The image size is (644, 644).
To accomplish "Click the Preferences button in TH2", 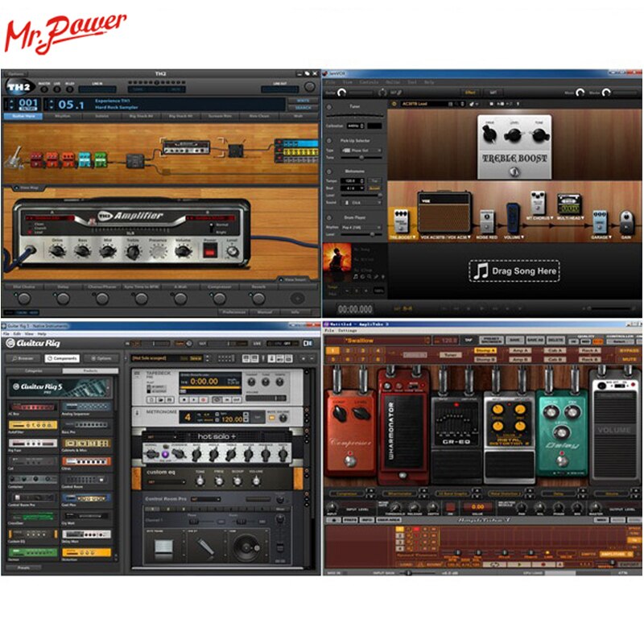I will tap(233, 311).
